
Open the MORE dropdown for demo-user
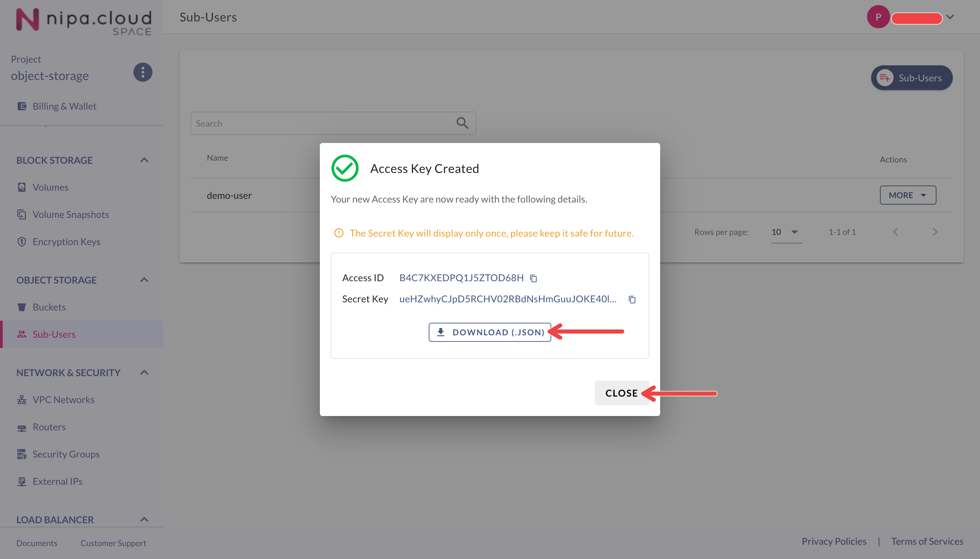pyautogui.click(x=908, y=195)
